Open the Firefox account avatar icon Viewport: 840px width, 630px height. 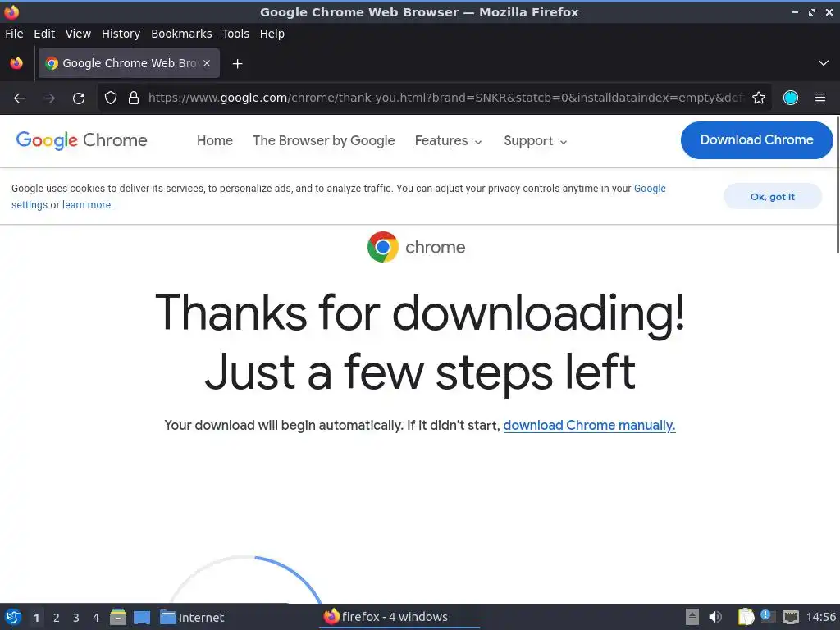(791, 98)
